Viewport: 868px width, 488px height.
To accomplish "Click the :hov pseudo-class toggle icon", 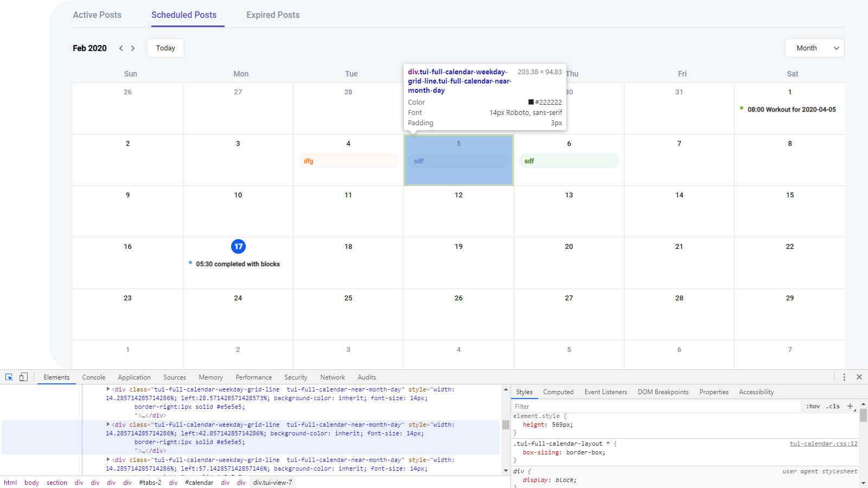I will pos(813,406).
